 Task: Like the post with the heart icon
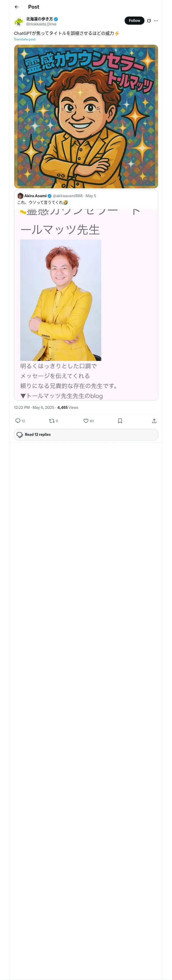tap(86, 421)
